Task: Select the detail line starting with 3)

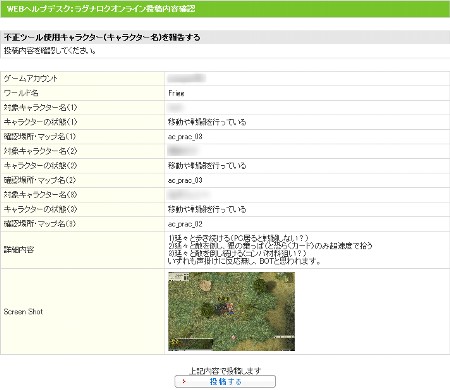Action: (237, 253)
